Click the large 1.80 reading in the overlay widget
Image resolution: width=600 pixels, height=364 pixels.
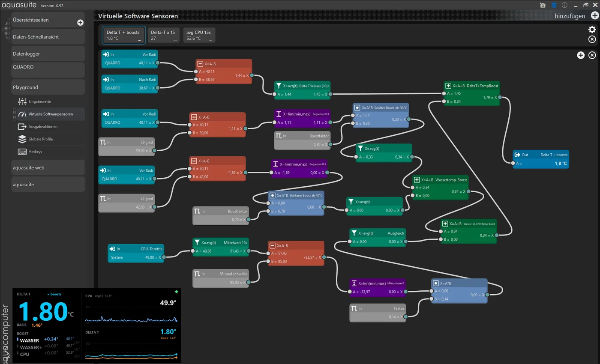[42, 311]
